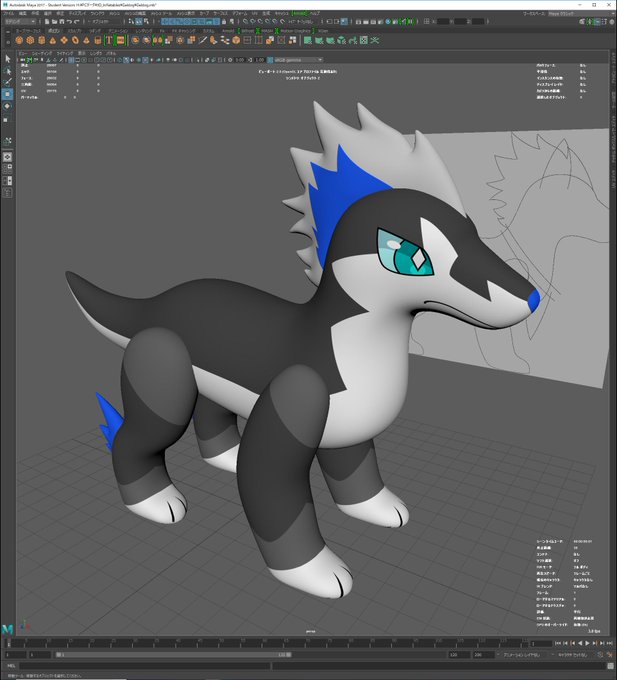617x680 pixels.
Task: Click the redo arrow icon
Action: [x=77, y=21]
